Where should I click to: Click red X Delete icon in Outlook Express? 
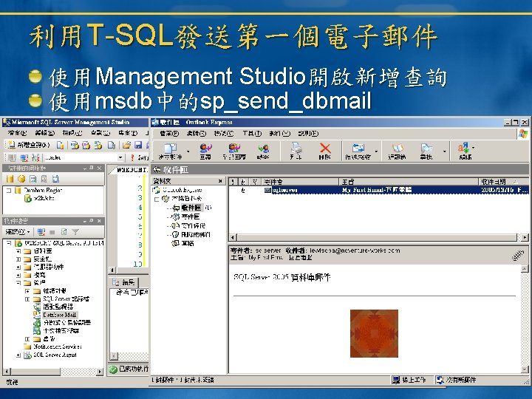pyautogui.click(x=324, y=151)
